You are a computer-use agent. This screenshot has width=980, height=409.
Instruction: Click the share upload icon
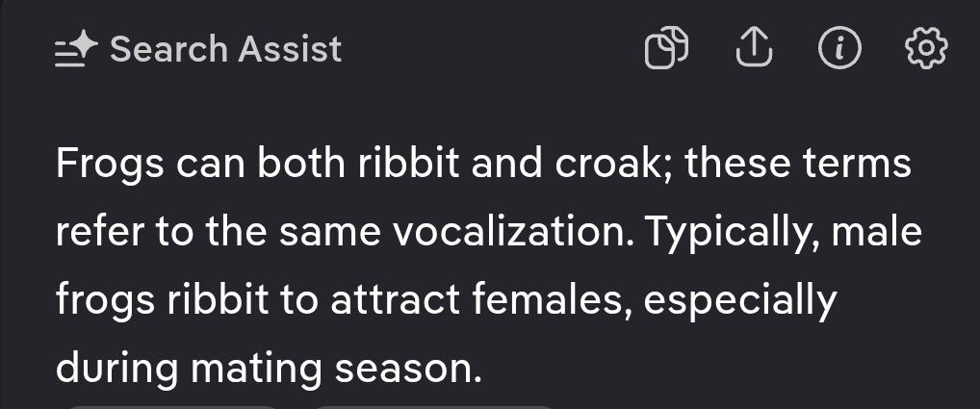click(x=754, y=48)
